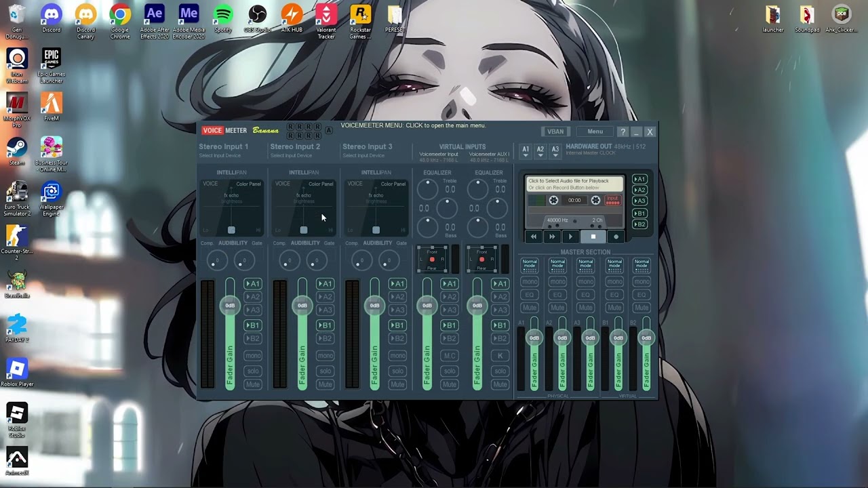The height and width of the screenshot is (488, 868).
Task: Open Adobe Media Encoder 2020 shortcut
Action: coord(189,22)
